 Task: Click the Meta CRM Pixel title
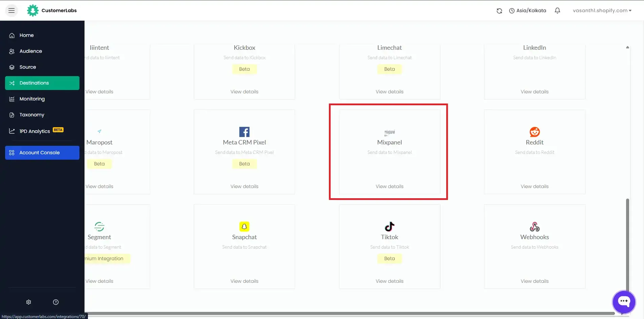(244, 142)
